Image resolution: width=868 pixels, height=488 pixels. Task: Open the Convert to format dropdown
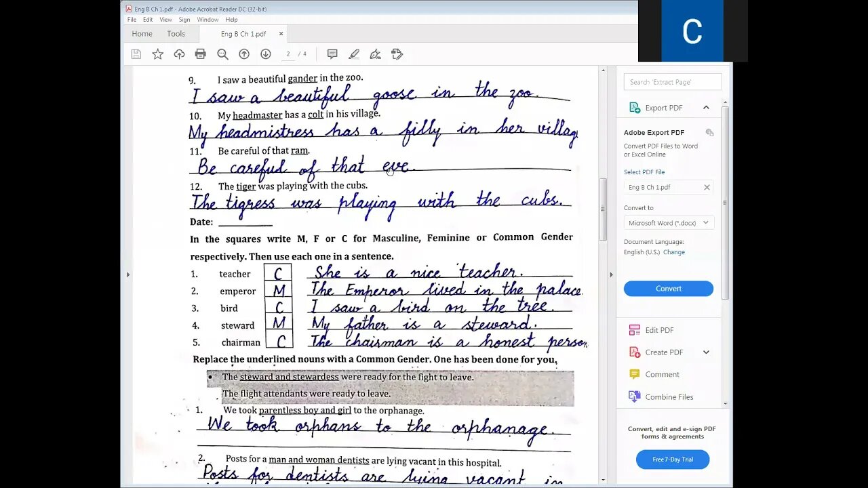pyautogui.click(x=669, y=223)
